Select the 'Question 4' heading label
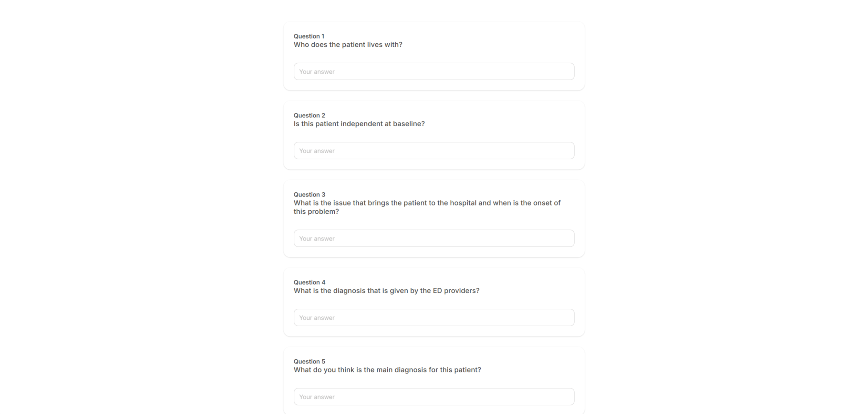 coord(309,282)
